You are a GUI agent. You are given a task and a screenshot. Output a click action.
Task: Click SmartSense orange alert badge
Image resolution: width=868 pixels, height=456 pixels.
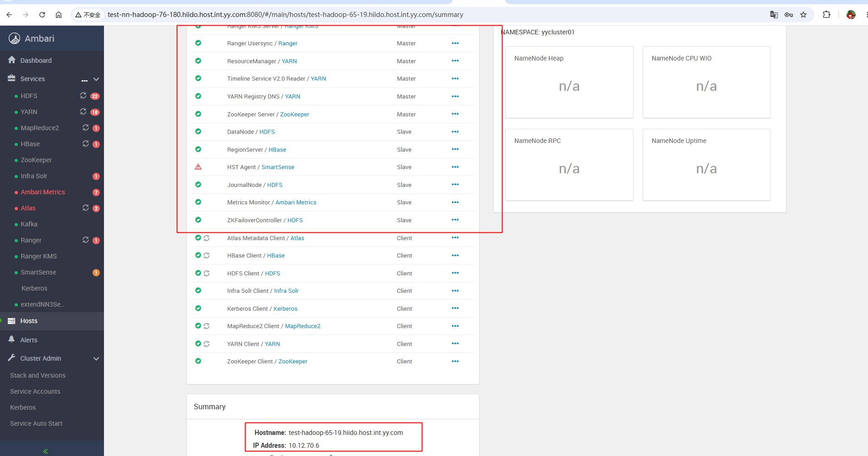click(x=96, y=273)
